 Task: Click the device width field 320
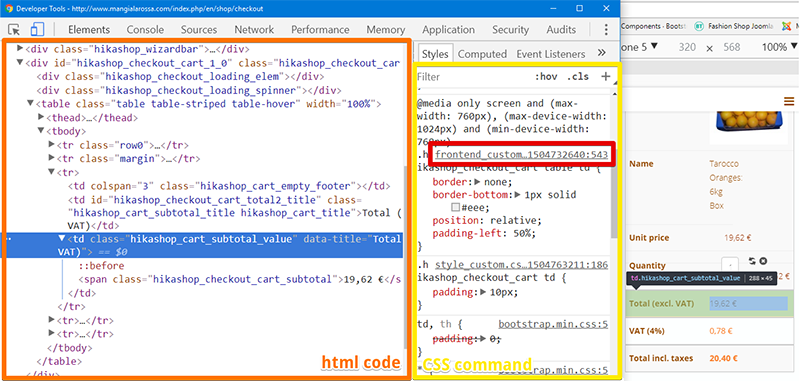click(687, 47)
